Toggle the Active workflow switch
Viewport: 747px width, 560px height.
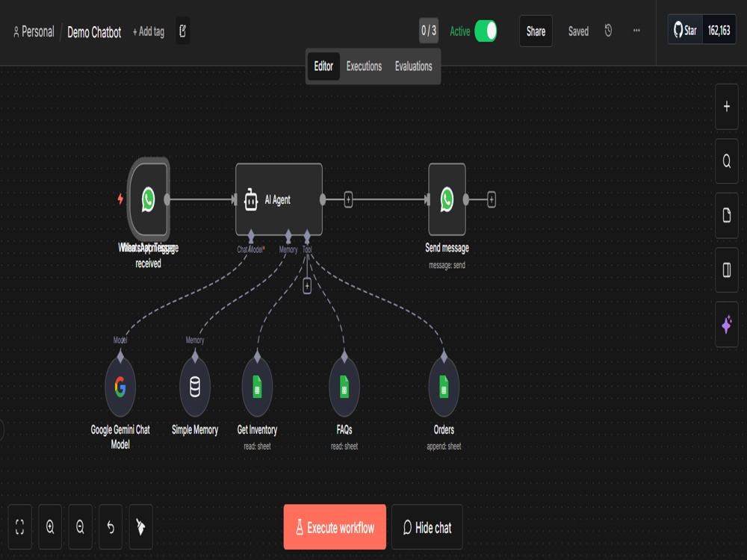[x=486, y=31]
